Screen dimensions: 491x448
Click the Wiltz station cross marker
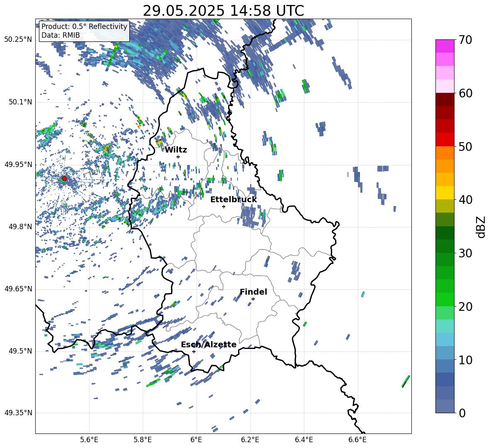click(x=178, y=157)
